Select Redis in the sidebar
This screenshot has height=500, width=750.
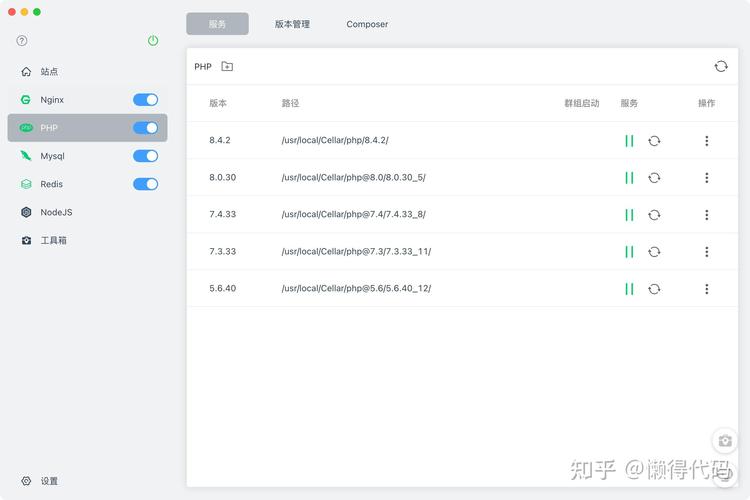pos(88,184)
